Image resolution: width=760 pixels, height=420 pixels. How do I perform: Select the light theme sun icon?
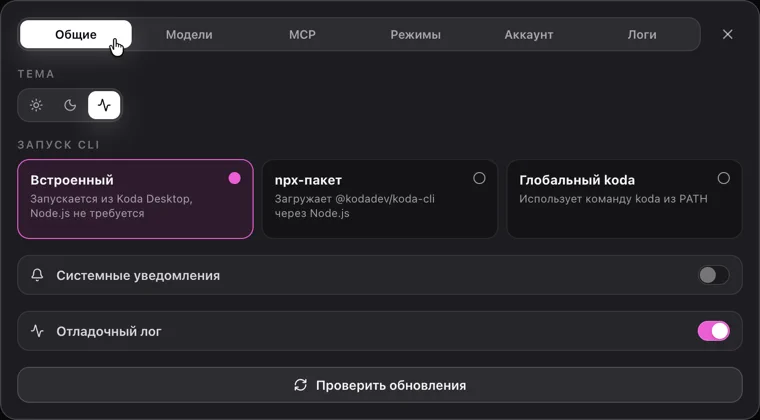click(36, 105)
